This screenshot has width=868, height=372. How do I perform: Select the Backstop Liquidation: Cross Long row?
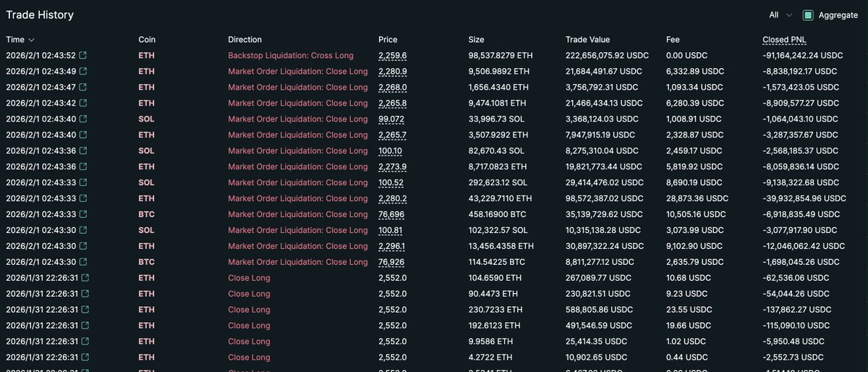[x=291, y=55]
